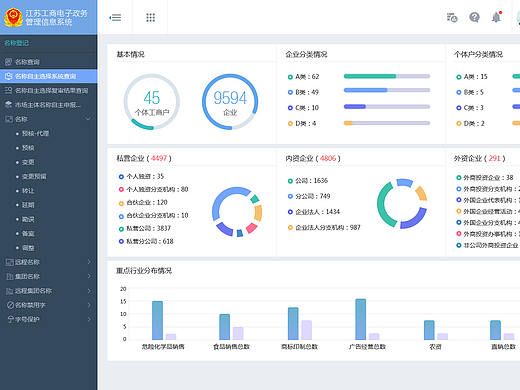Click the 农资 axis label

tap(435, 347)
